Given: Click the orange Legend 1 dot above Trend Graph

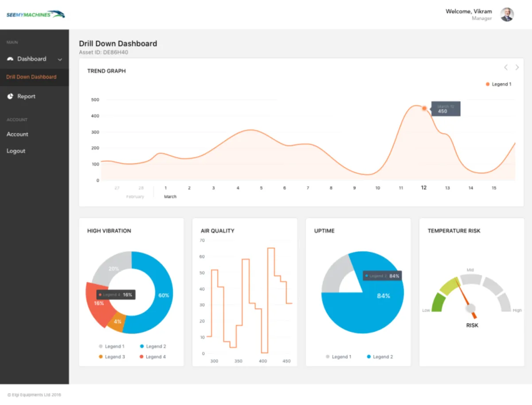Looking at the screenshot, I should coord(487,84).
